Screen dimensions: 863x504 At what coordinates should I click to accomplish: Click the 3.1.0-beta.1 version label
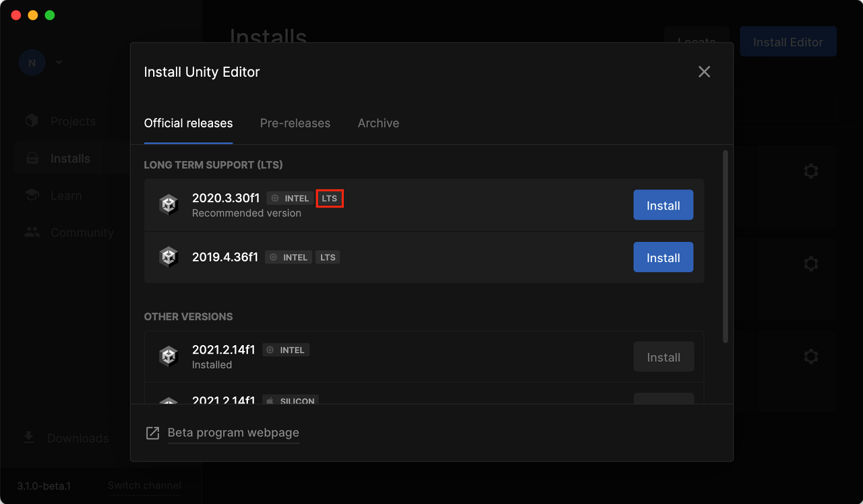[x=44, y=486]
